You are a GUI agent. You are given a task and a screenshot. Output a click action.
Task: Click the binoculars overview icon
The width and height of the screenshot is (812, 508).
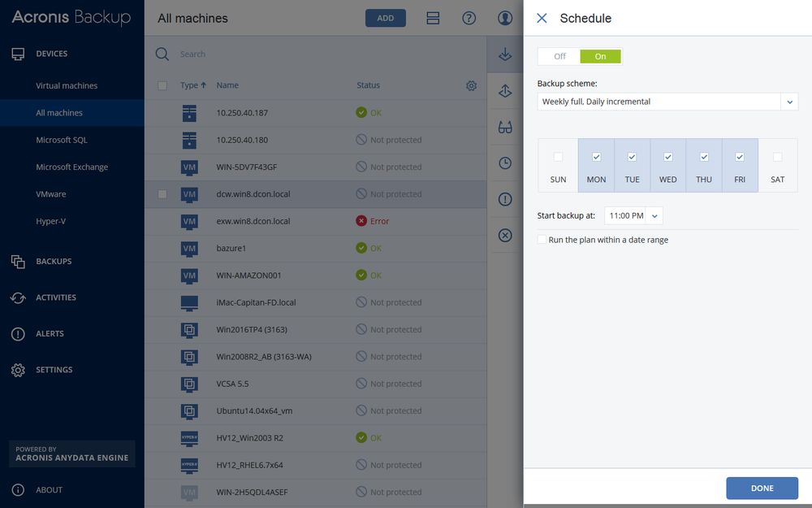pyautogui.click(x=505, y=127)
